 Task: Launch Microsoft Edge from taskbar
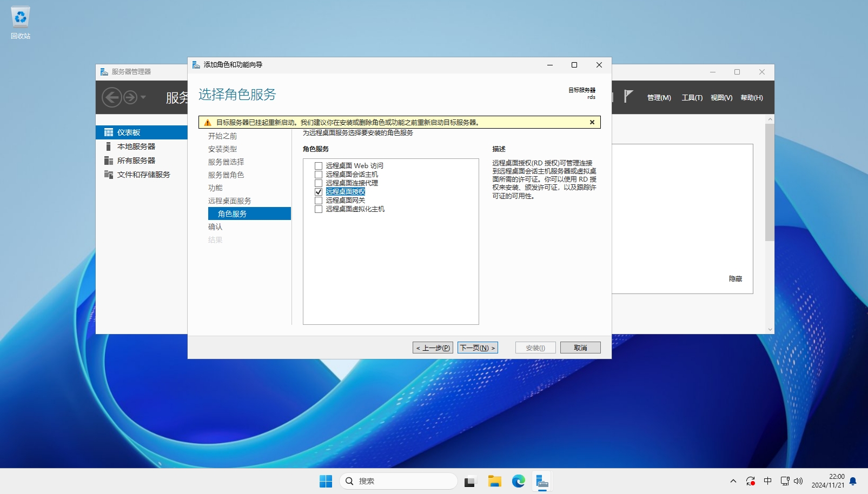tap(518, 481)
